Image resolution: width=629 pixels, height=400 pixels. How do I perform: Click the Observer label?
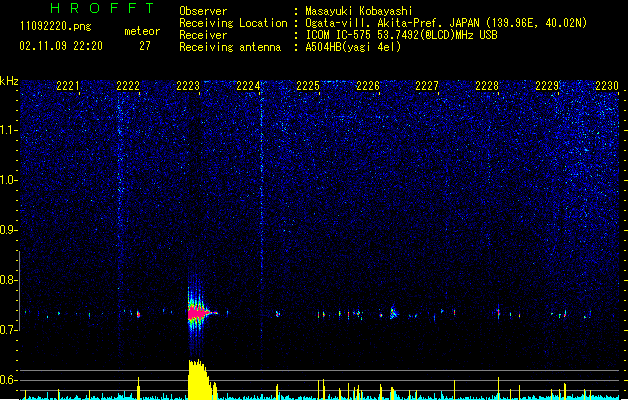(203, 11)
